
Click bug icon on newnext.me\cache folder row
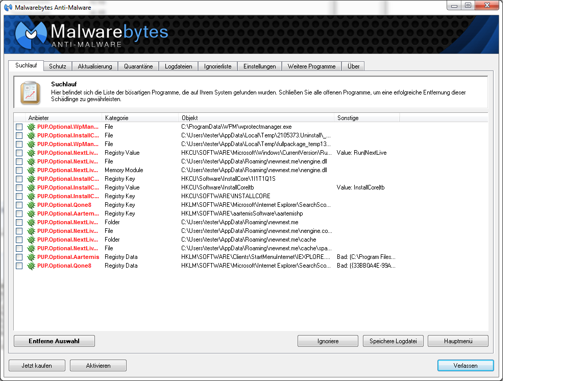click(x=31, y=240)
